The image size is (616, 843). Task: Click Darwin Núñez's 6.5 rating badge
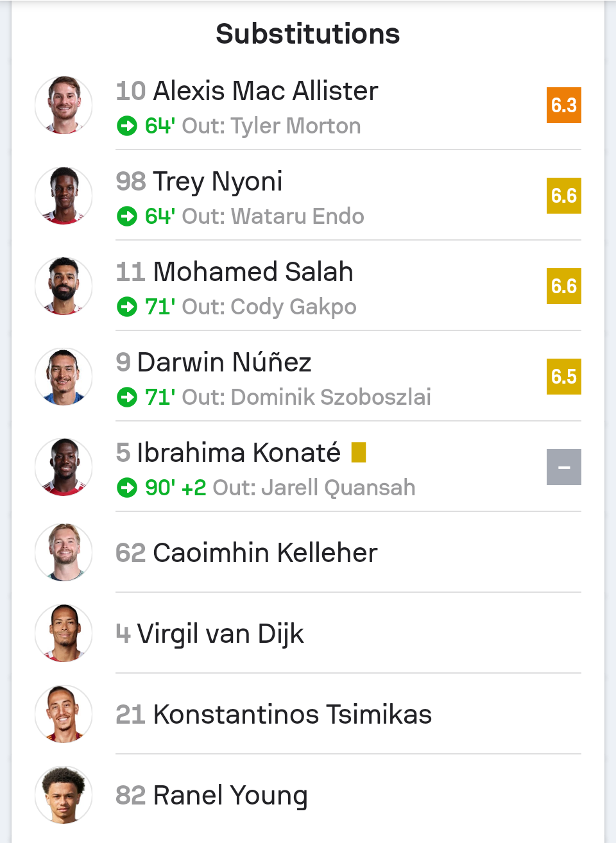[x=563, y=377]
